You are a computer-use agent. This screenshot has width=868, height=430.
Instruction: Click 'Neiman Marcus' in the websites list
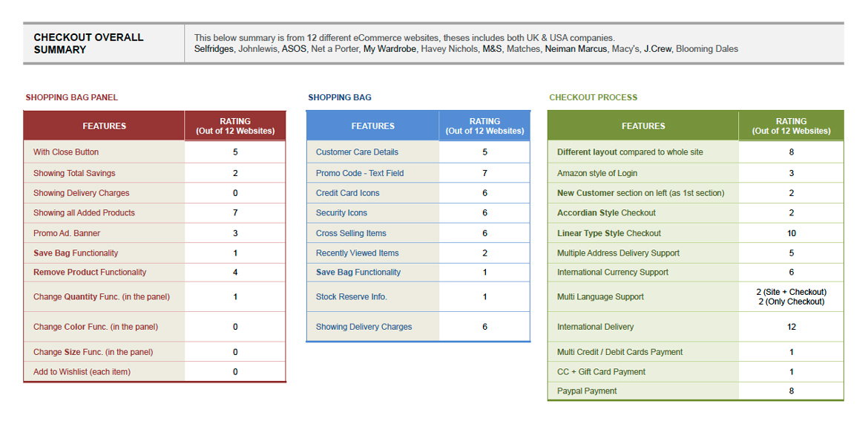pos(576,49)
